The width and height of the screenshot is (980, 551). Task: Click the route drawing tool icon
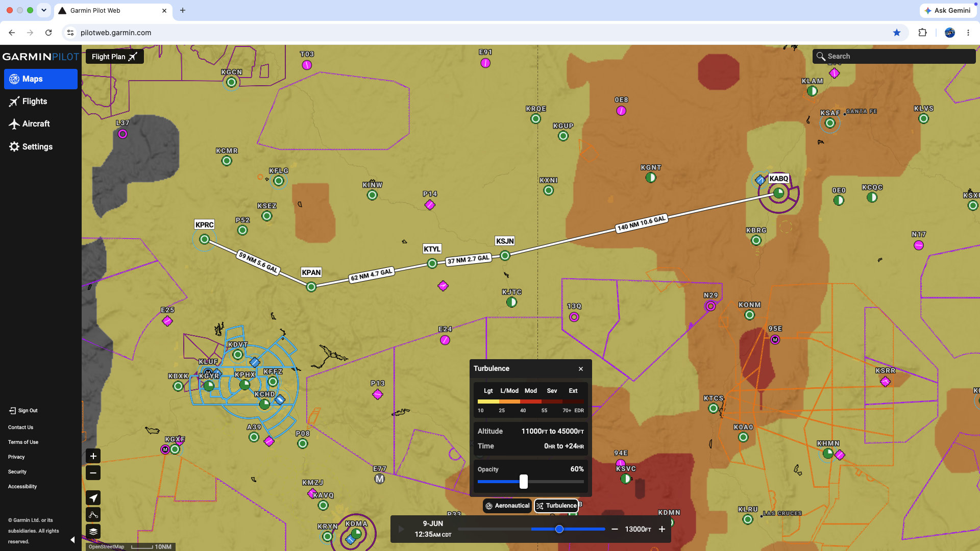pos(93,515)
